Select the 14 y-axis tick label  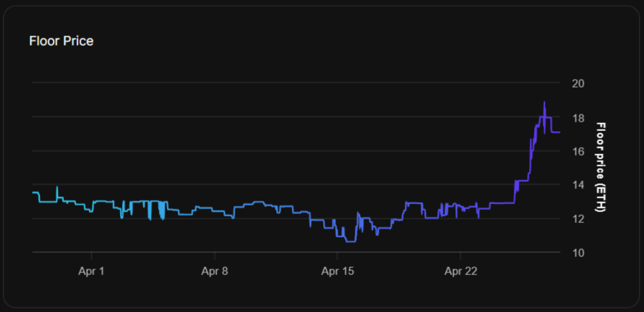point(578,185)
